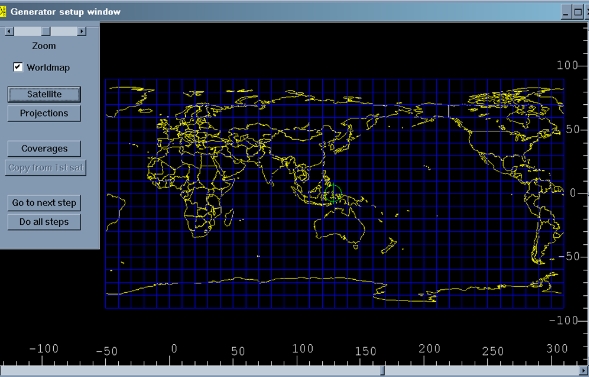This screenshot has width=589, height=377.
Task: Click the Zoom slider left arrow
Action: click(9, 31)
